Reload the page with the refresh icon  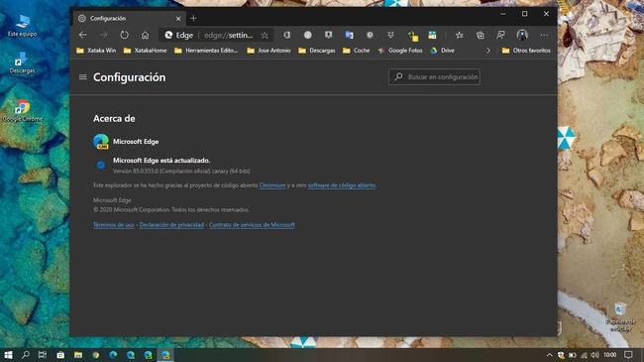[124, 35]
